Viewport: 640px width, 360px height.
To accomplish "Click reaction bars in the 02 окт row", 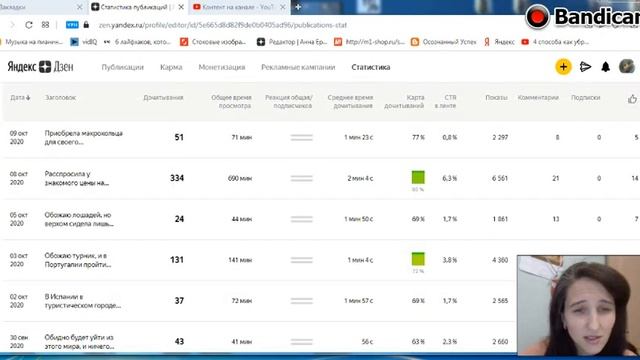I will (302, 301).
